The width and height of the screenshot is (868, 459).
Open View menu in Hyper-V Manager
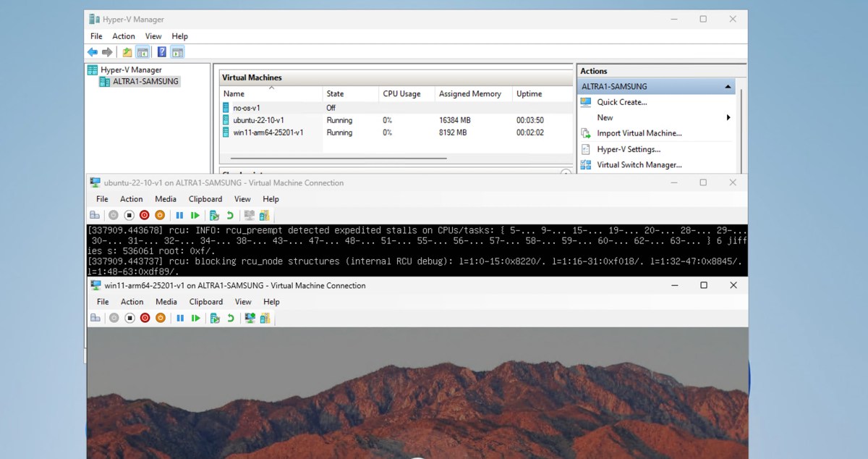153,36
